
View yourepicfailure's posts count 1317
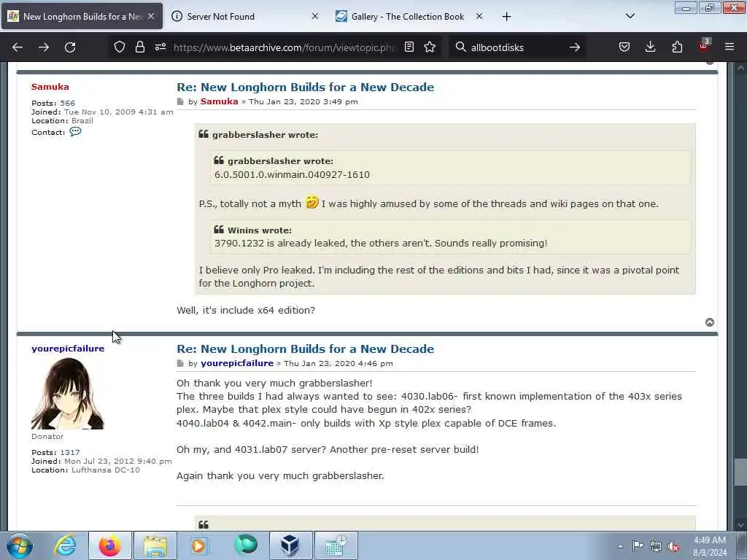click(x=69, y=452)
